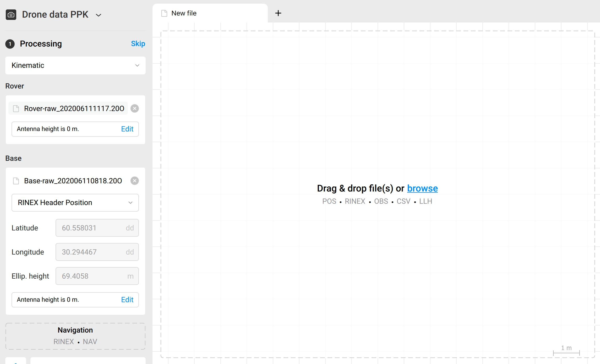
Task: Click the Ellip. height input field
Action: (x=97, y=276)
